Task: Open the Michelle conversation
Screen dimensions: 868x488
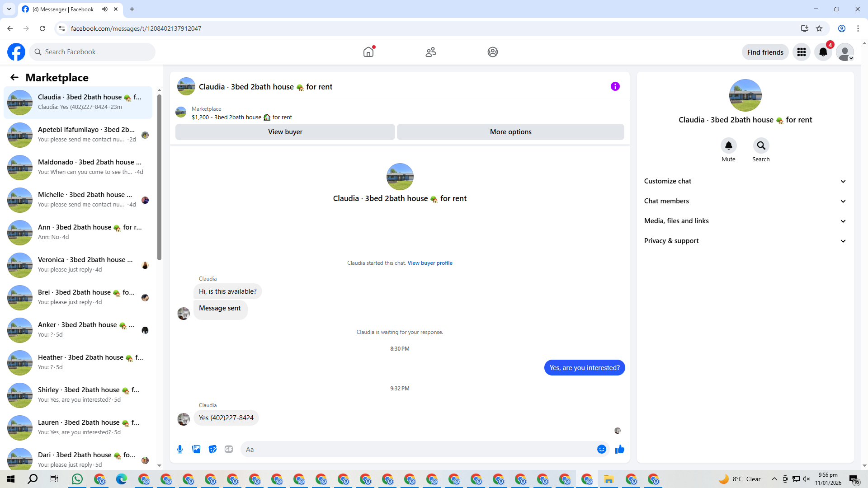Action: pyautogui.click(x=78, y=200)
